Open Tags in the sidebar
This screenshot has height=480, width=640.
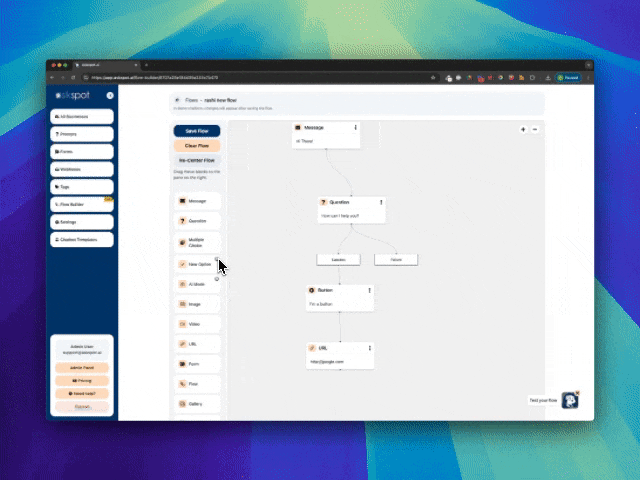point(82,187)
